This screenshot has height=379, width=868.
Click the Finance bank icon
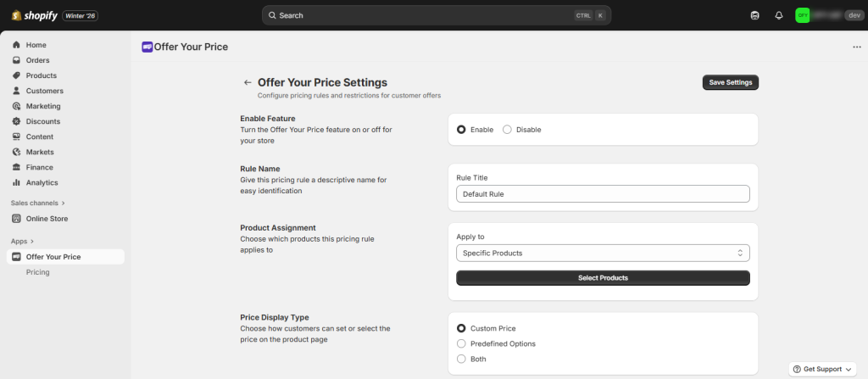[17, 167]
